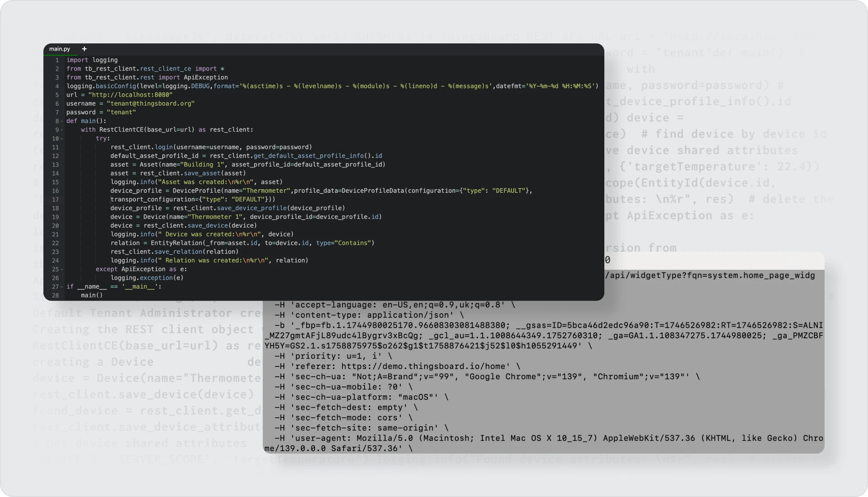Collapse the def main() fold arrow on line 8
Screen dimensions: 868x497
pos(62,121)
